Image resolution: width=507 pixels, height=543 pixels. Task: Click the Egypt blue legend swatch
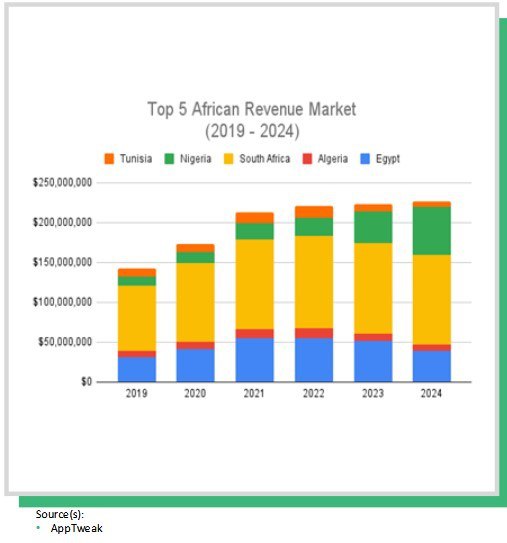[x=365, y=159]
